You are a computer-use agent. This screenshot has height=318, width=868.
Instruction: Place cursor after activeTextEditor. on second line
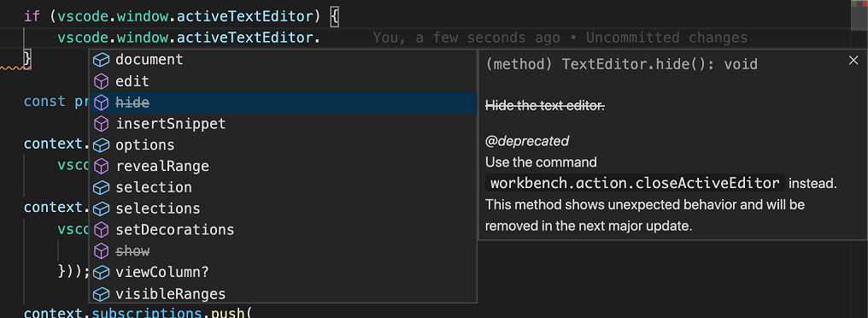tap(321, 38)
